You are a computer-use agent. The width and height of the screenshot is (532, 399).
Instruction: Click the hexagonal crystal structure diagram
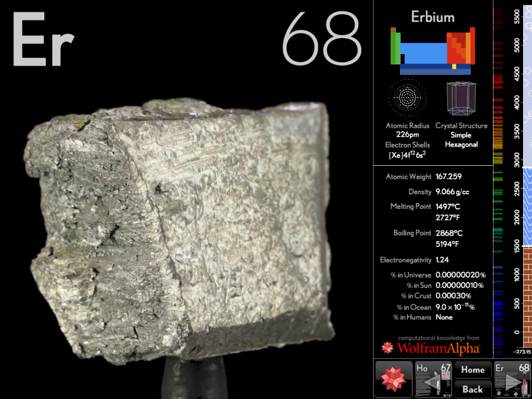[x=462, y=98]
